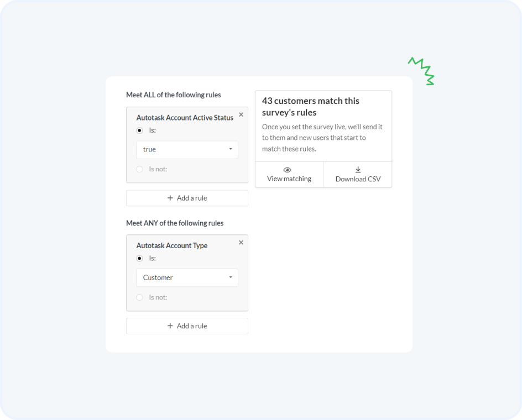Remove the Autotask Account Active Status rule
Image resolution: width=522 pixels, height=420 pixels.
241,114
